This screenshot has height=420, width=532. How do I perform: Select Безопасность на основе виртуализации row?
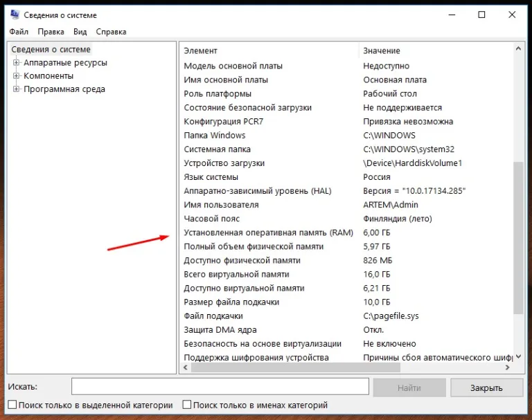[x=346, y=344]
